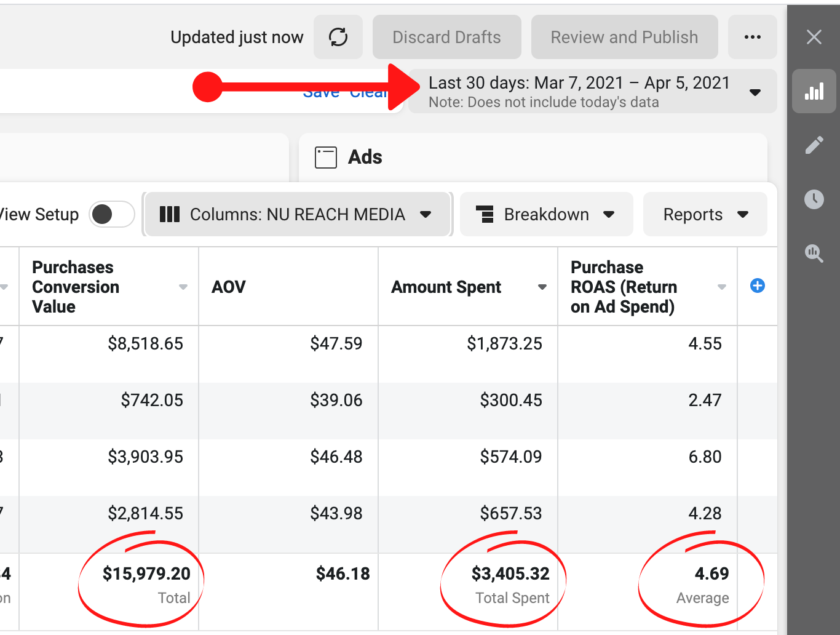Open Purchase ROAS column header arrow
Screen dimensions: 840x635
coord(721,287)
